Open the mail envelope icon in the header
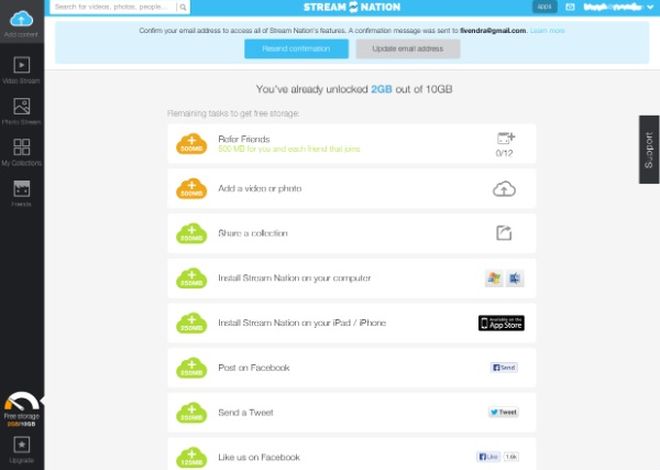Screen dimensions: 660x470 (570, 7)
